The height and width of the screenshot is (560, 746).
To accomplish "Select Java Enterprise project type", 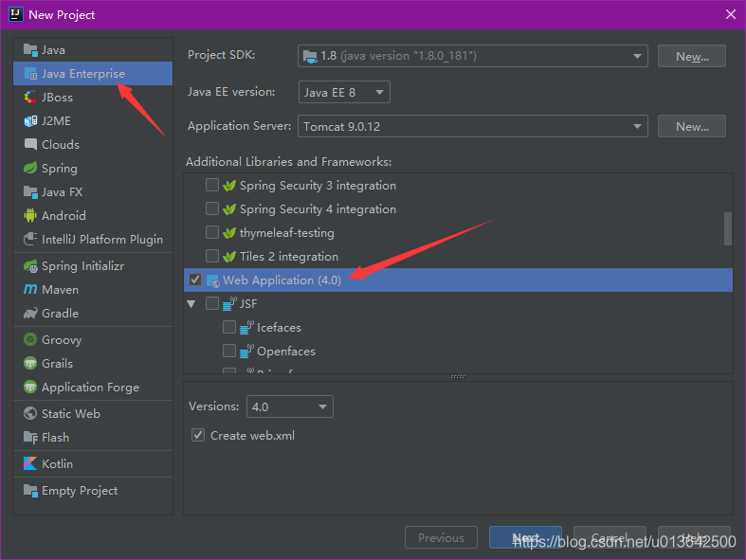I will pyautogui.click(x=93, y=73).
